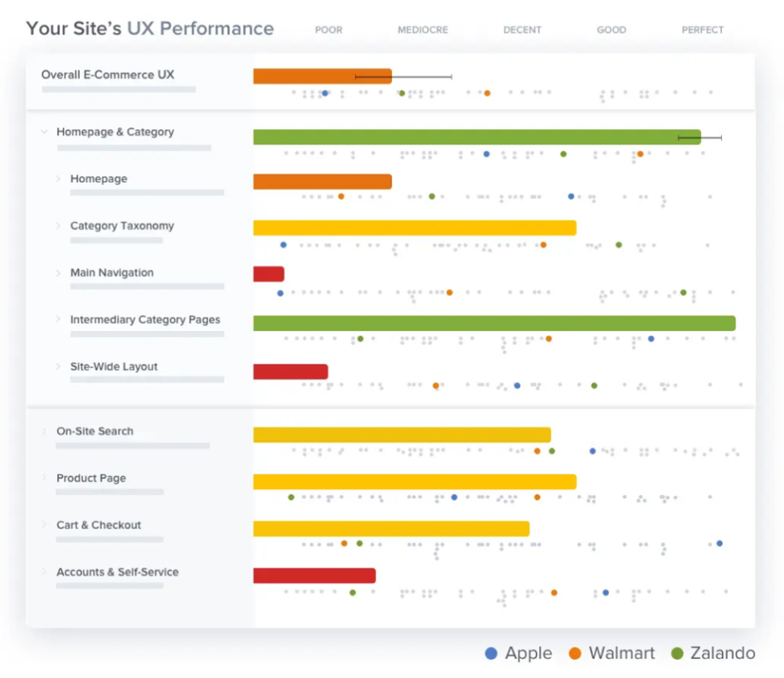
Task: Click the MEDIOCRE scale column header
Action: coord(423,30)
